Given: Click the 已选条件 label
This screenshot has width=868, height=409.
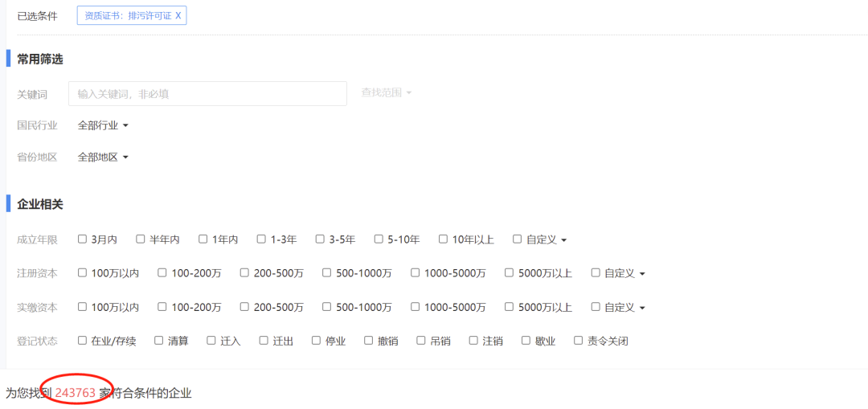Looking at the screenshot, I should tap(38, 16).
